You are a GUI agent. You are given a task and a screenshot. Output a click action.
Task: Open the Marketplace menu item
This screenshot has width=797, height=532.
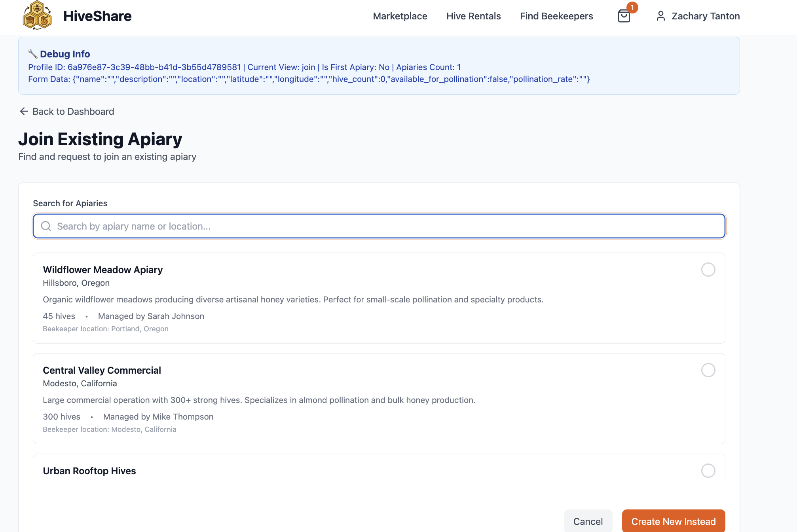tap(400, 16)
